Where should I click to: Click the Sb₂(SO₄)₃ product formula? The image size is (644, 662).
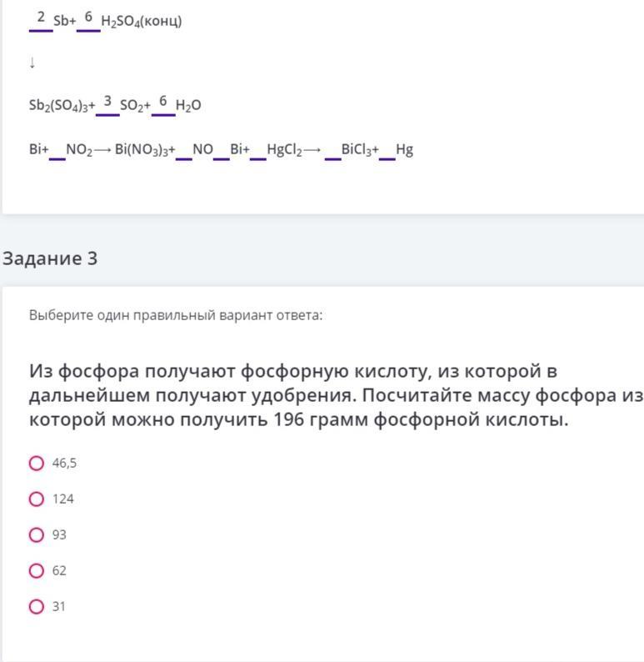tap(60, 105)
